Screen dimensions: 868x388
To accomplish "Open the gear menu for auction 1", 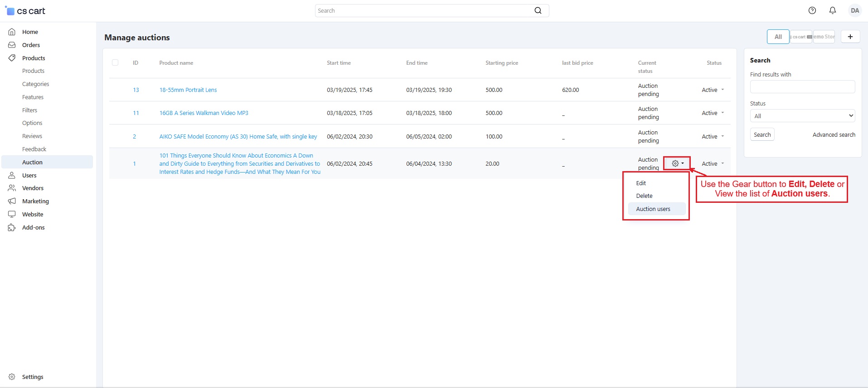I will 677,163.
